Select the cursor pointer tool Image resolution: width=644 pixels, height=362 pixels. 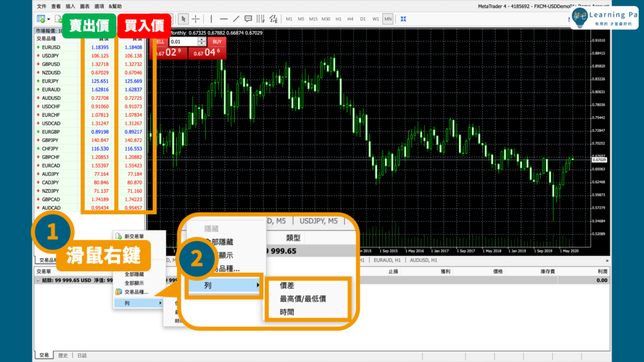pos(184,19)
